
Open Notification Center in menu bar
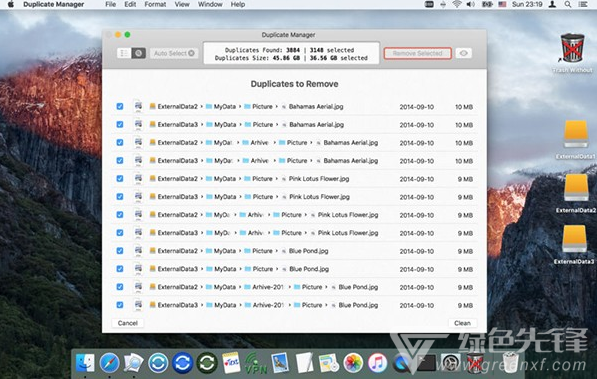tap(583, 5)
